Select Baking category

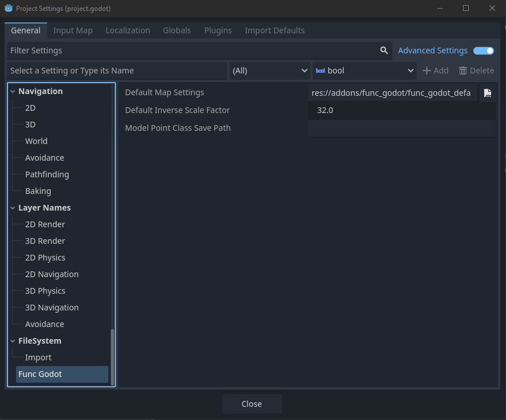click(38, 192)
